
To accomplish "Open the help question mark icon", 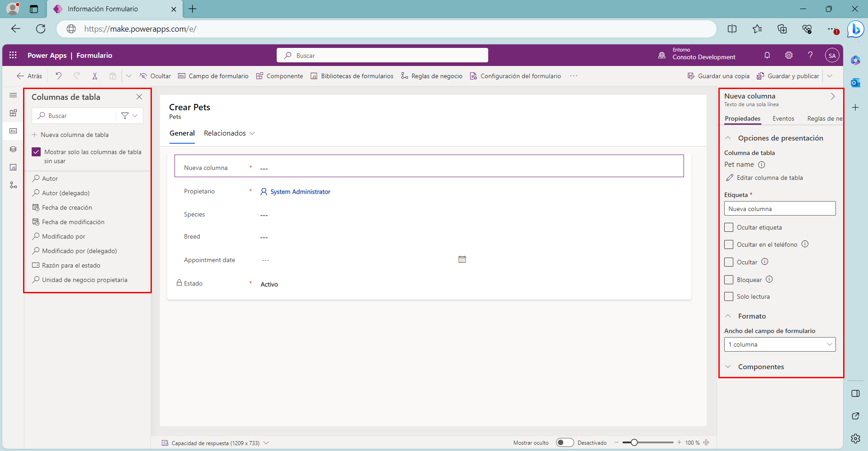I will (811, 55).
